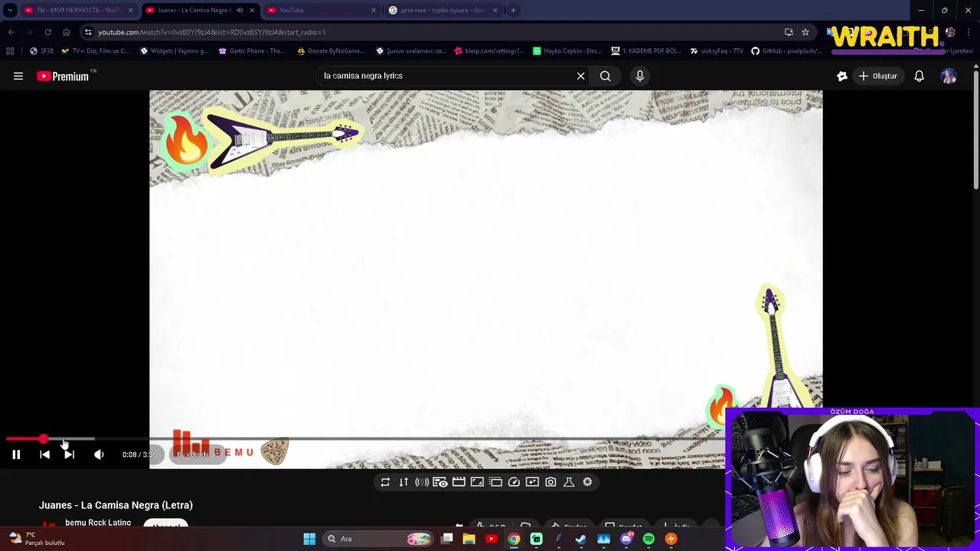This screenshot has height=551, width=980.
Task: Bookmark this page with the star
Action: tap(805, 32)
